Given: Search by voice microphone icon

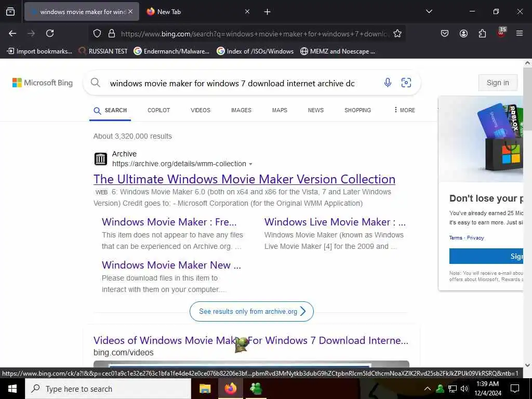Looking at the screenshot, I should [388, 83].
